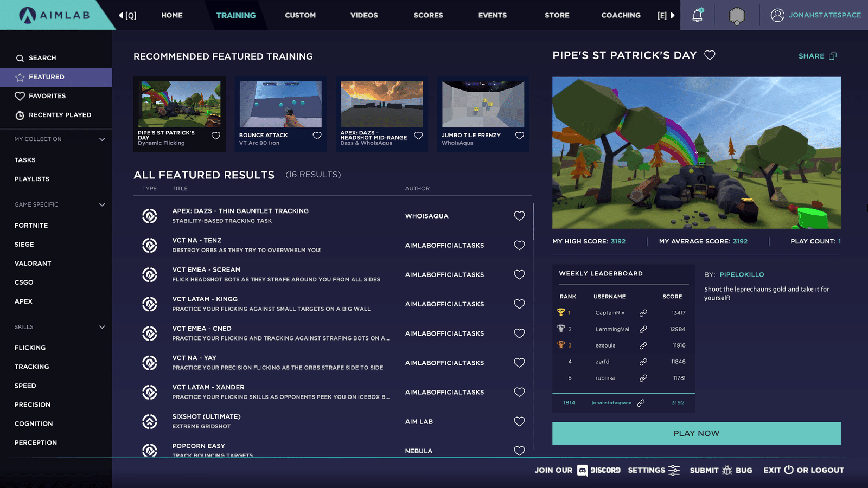Click the link icon beside jonahstatespace
This screenshot has width=868, height=488.
[x=641, y=403]
